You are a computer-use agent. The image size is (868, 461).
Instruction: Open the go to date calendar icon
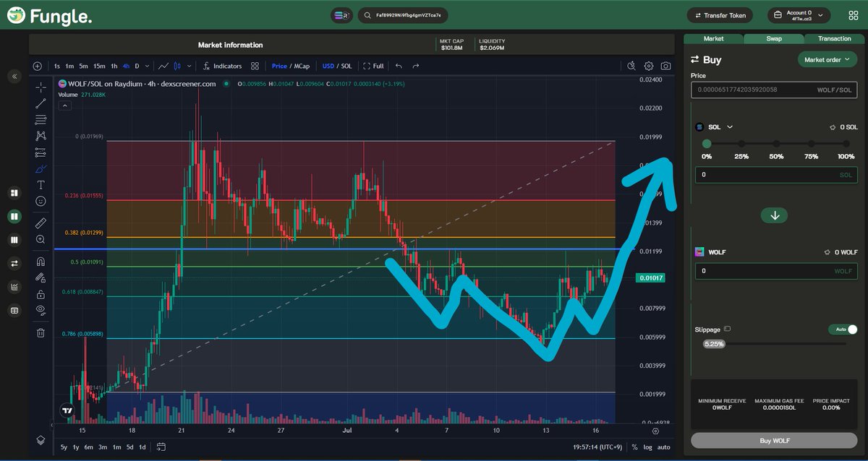[161, 447]
